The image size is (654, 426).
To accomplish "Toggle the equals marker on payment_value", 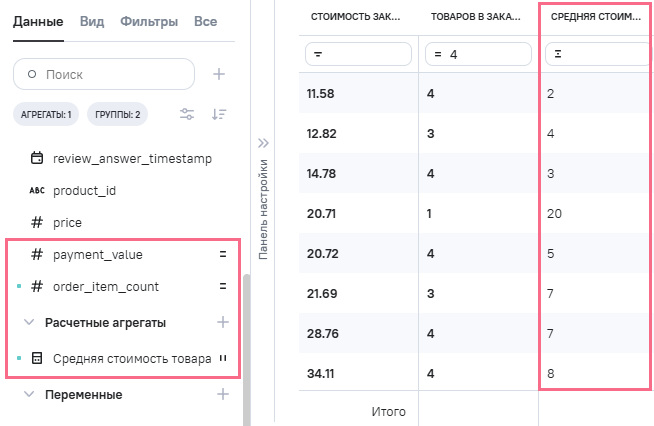I will pos(223,255).
